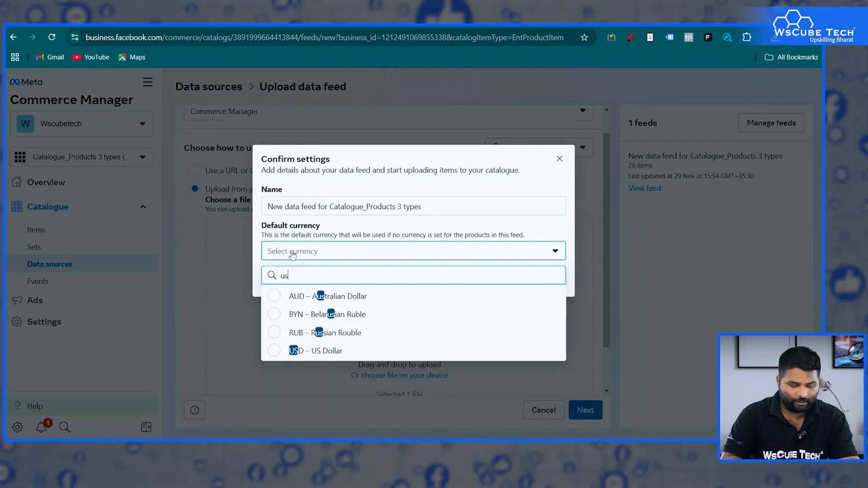The width and height of the screenshot is (868, 488).
Task: Click the Catalogue grid icon in sidebar
Action: tap(17, 206)
